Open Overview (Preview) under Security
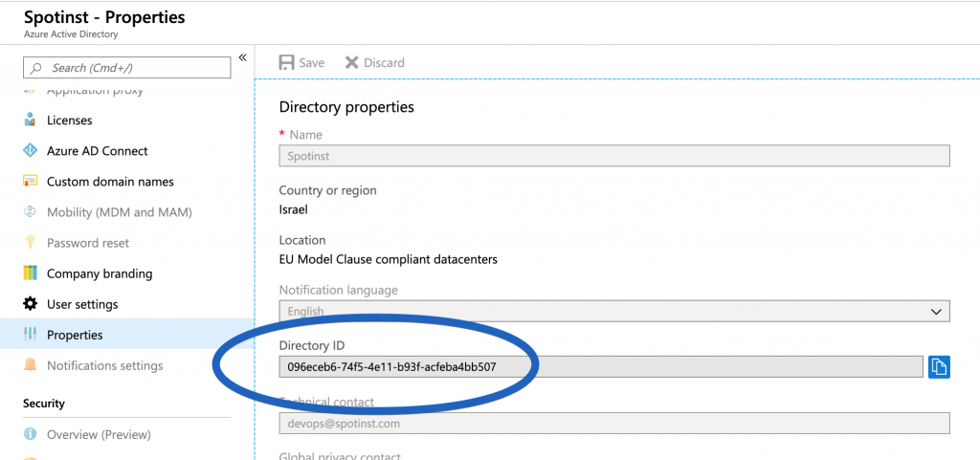Viewport: 980px width, 460px height. pos(99,434)
